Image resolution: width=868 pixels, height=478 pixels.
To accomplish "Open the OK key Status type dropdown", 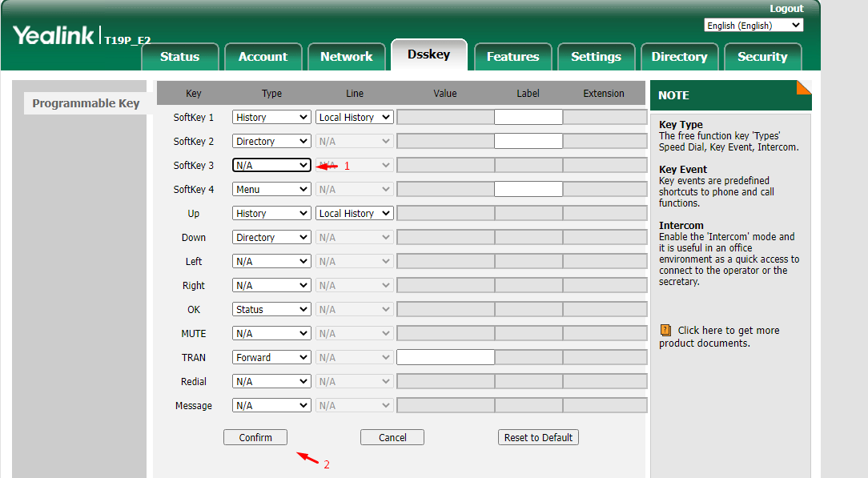I will (x=271, y=309).
